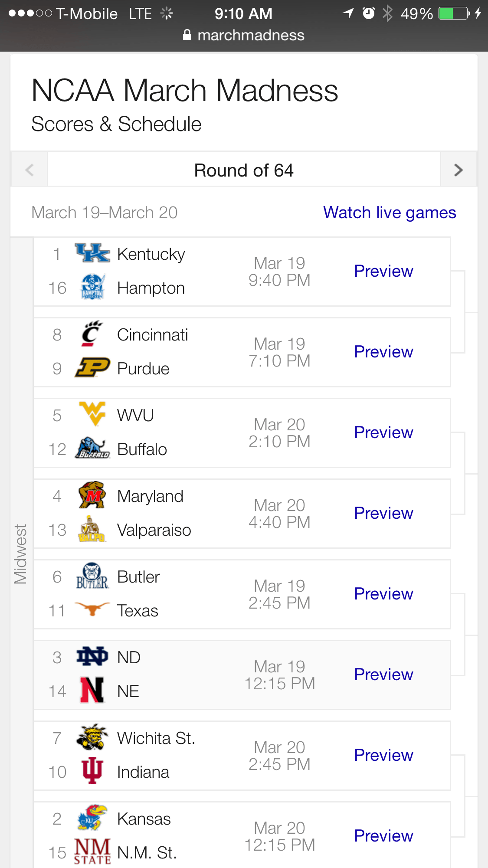Open Preview for Kansas vs N.M. St.
Image resolution: width=488 pixels, height=868 pixels.
pos(383,836)
